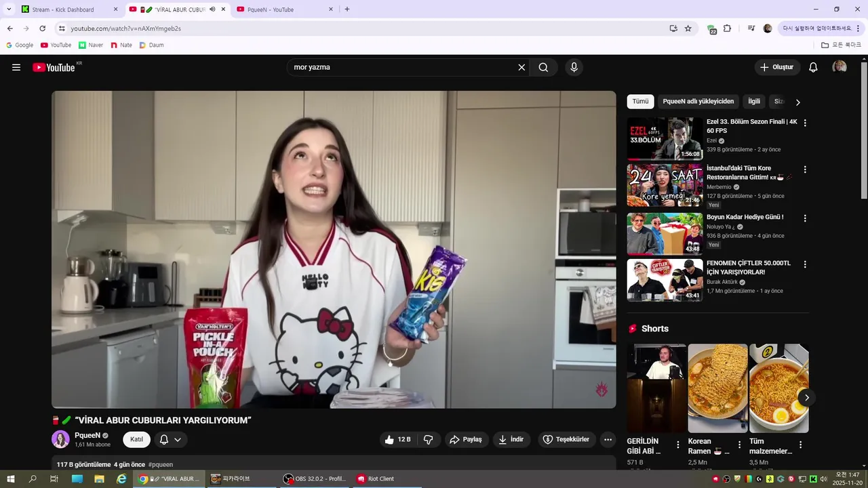This screenshot has width=868, height=488.
Task: Open the Chrome extensions puzzle icon
Action: pos(727,28)
